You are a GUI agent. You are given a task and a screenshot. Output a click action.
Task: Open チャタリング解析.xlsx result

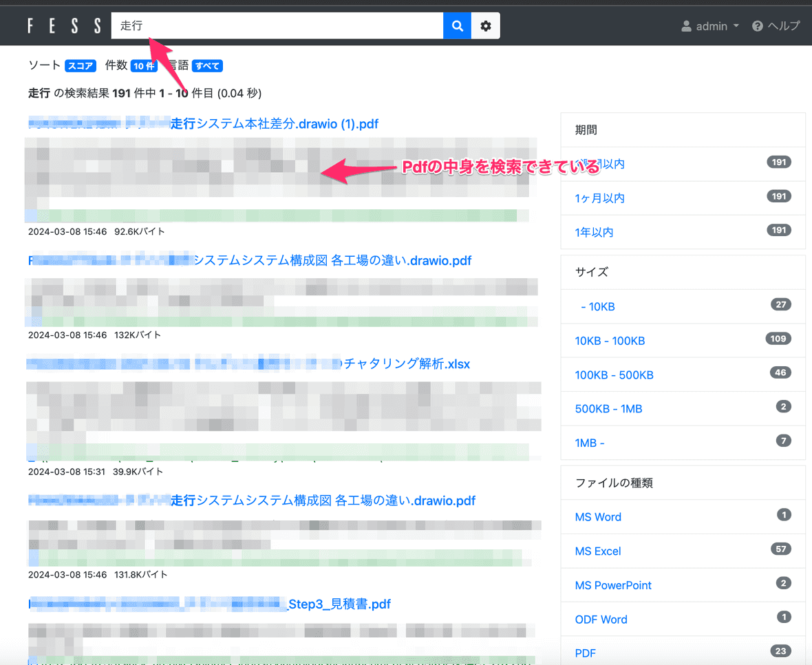pos(406,364)
